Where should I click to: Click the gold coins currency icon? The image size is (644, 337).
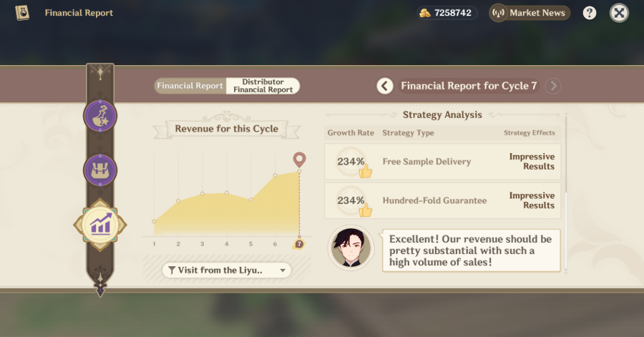coord(425,13)
